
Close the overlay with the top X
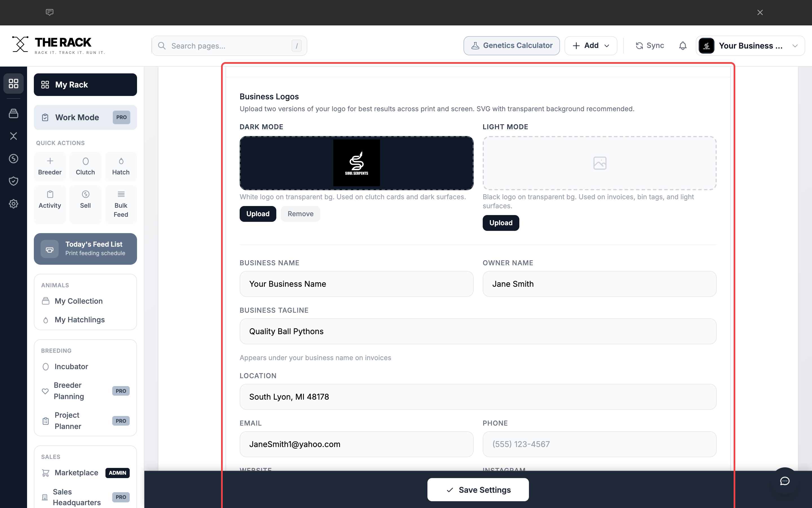click(x=760, y=12)
